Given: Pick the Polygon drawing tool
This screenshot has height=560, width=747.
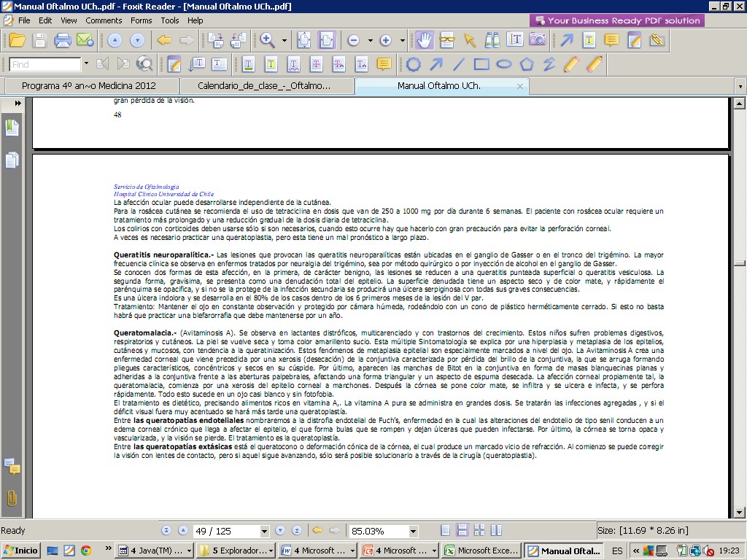Looking at the screenshot, I should point(527,64).
